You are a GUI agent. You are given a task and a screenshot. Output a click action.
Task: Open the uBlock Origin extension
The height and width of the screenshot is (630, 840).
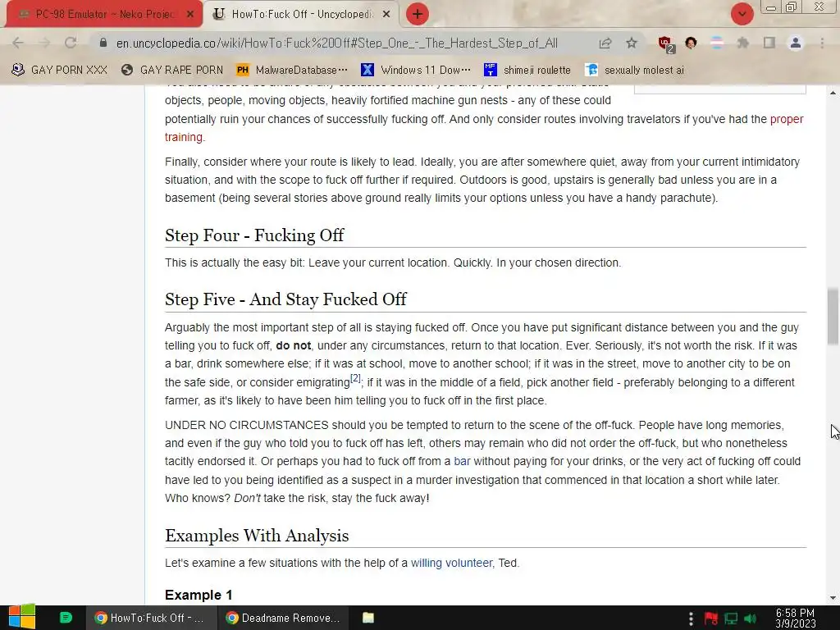pos(666,44)
